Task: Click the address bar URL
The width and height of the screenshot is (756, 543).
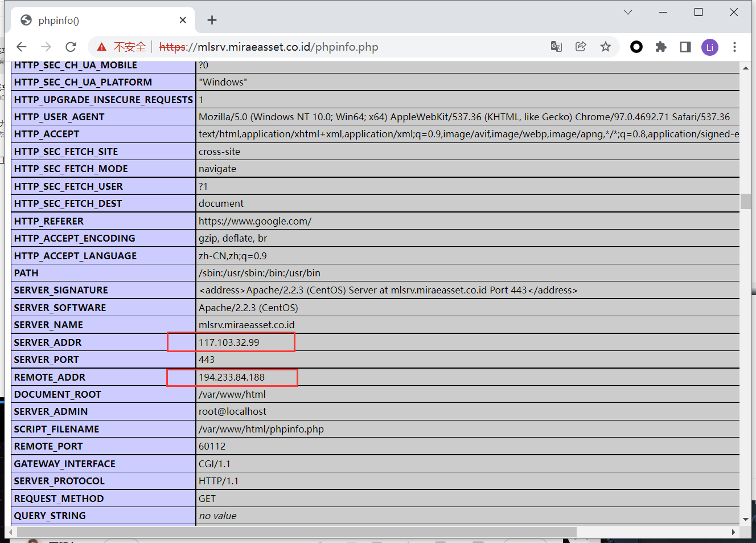Action: coord(269,47)
